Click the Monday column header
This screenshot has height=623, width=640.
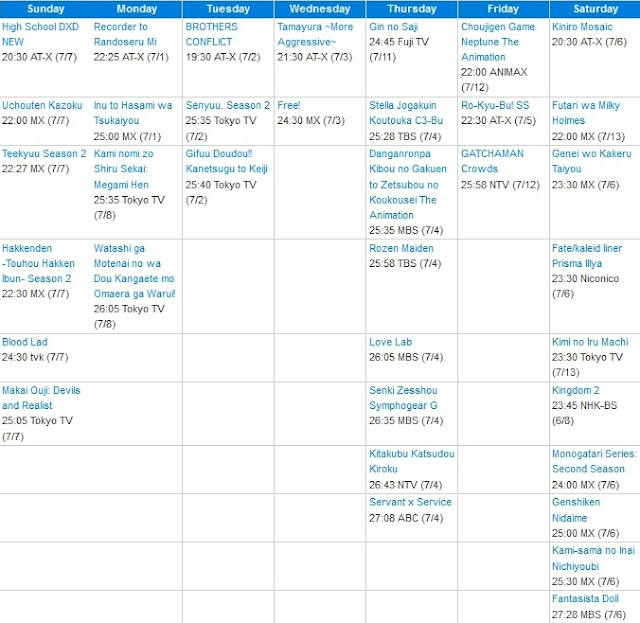pos(137,9)
